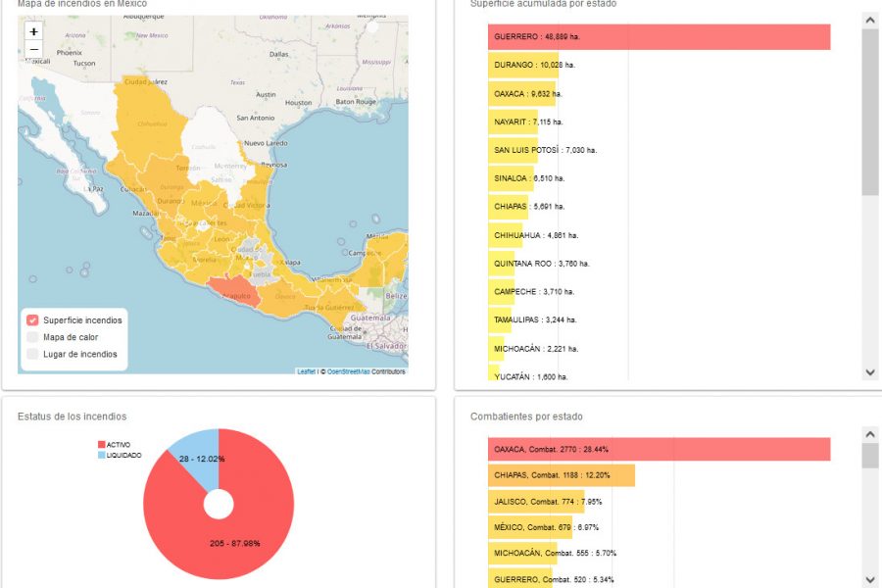Image resolution: width=882 pixels, height=588 pixels.
Task: Click the red ACTIVO legend swatch
Action: (x=101, y=445)
